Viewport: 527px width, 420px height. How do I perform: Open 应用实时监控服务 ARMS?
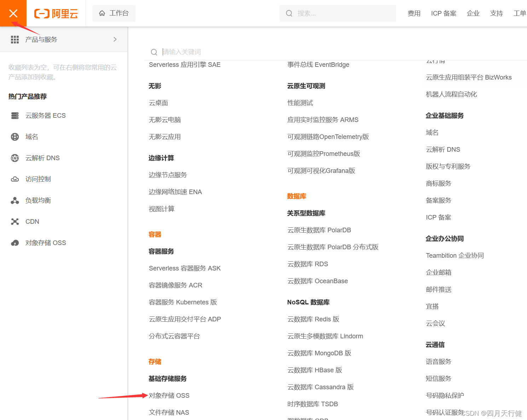(323, 120)
